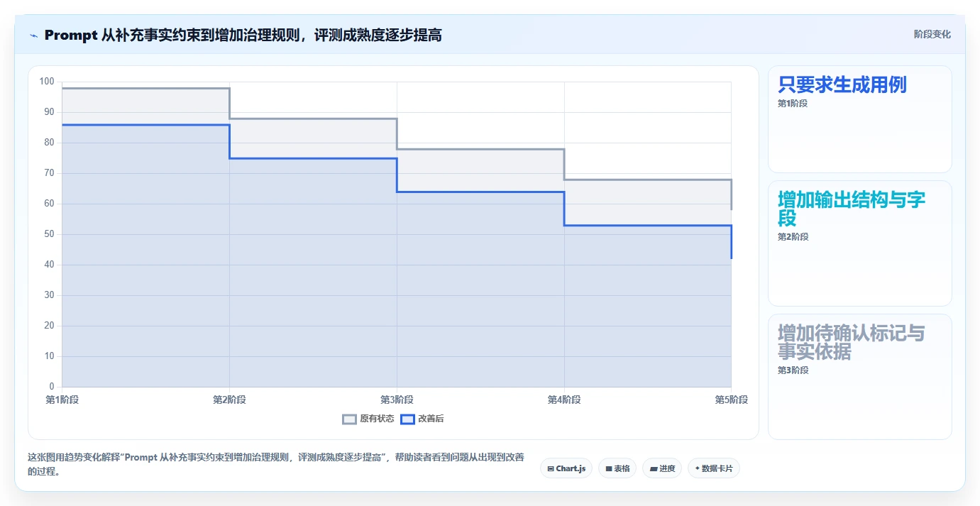
Task: Click the 数据卡片 tag
Action: click(714, 468)
